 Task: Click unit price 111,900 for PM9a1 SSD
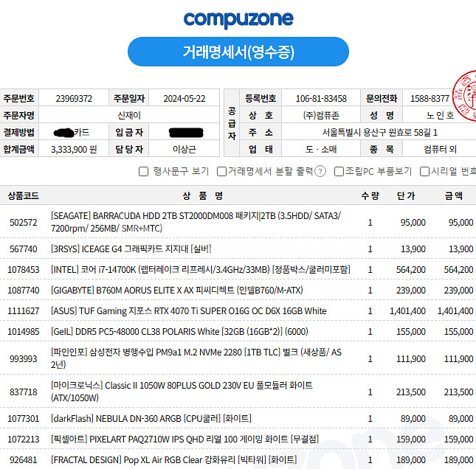click(x=411, y=359)
